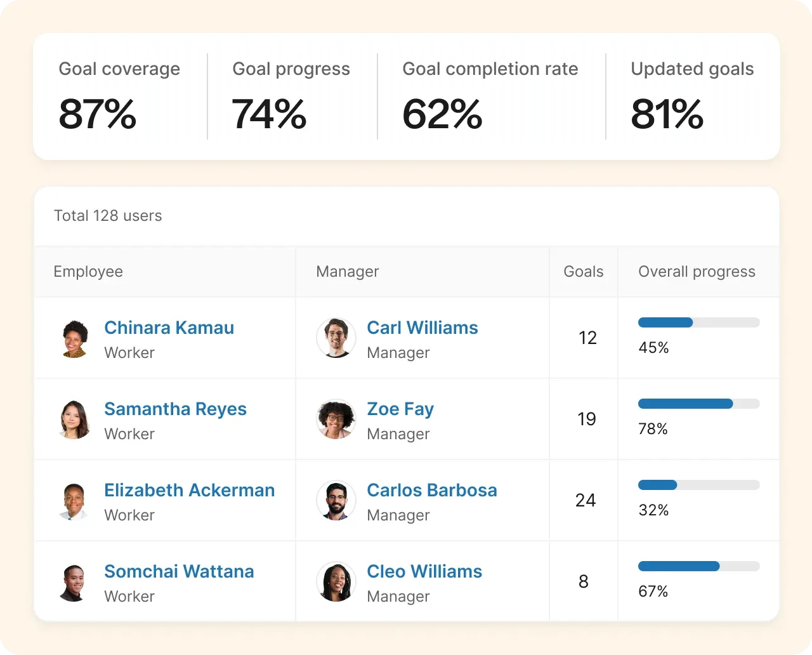The width and height of the screenshot is (812, 655).
Task: Open Samantha Reyes name link
Action: [175, 409]
